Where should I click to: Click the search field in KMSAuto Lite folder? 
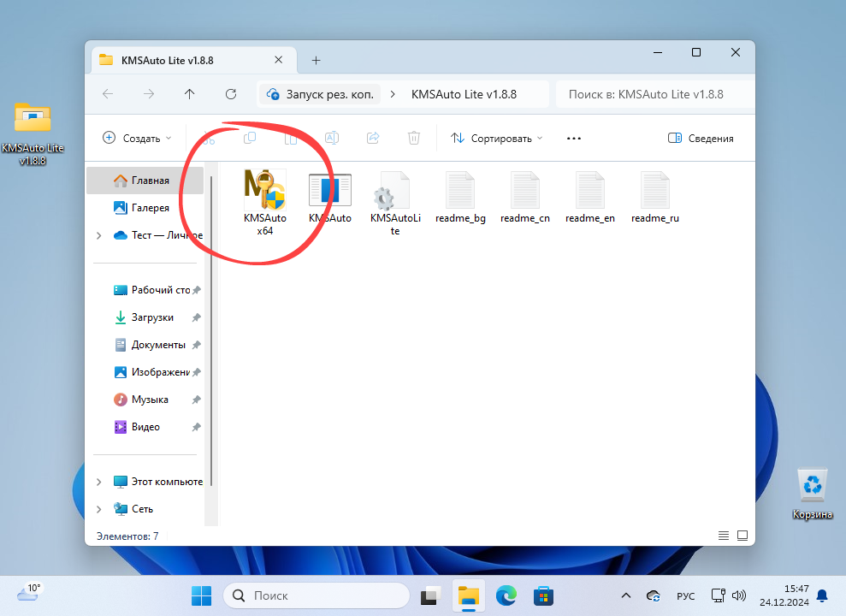pyautogui.click(x=654, y=94)
